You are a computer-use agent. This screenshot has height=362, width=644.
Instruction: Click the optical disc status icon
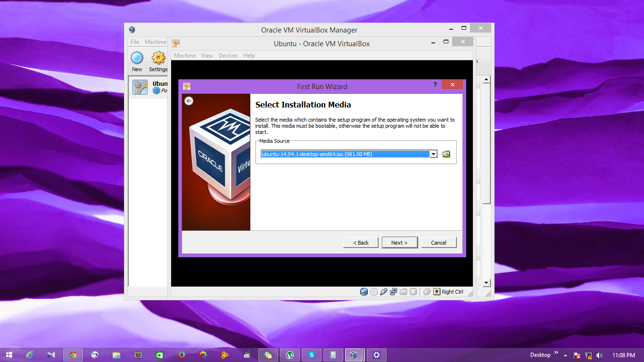coord(374,292)
